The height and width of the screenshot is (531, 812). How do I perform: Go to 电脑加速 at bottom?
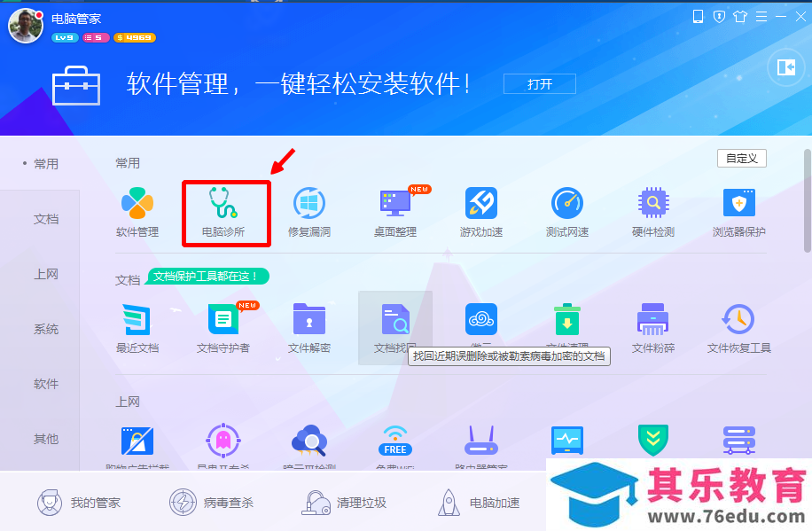(x=479, y=503)
